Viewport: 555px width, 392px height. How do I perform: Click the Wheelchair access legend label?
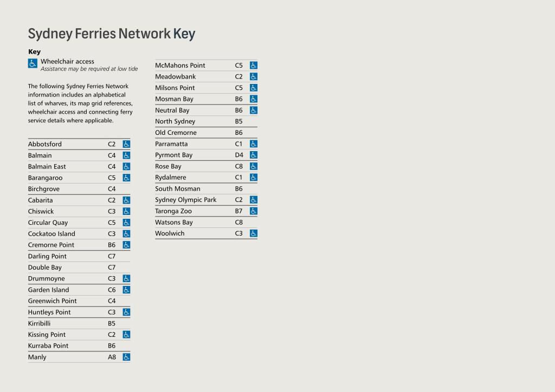click(67, 62)
